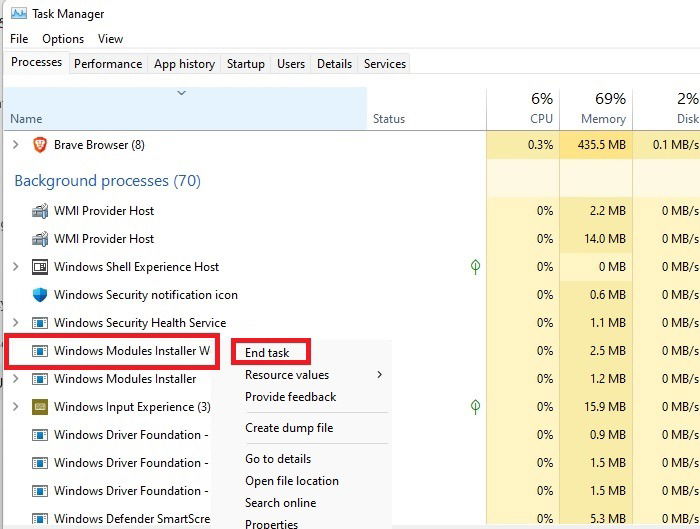Image resolution: width=700 pixels, height=529 pixels.
Task: Expand the Brave Browser process group
Action: click(x=16, y=145)
